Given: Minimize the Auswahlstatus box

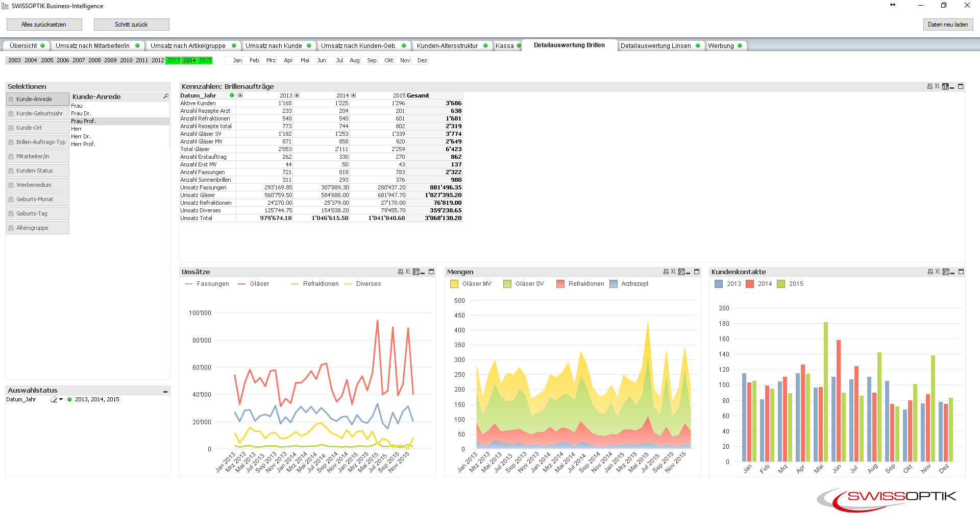Looking at the screenshot, I should 165,391.
